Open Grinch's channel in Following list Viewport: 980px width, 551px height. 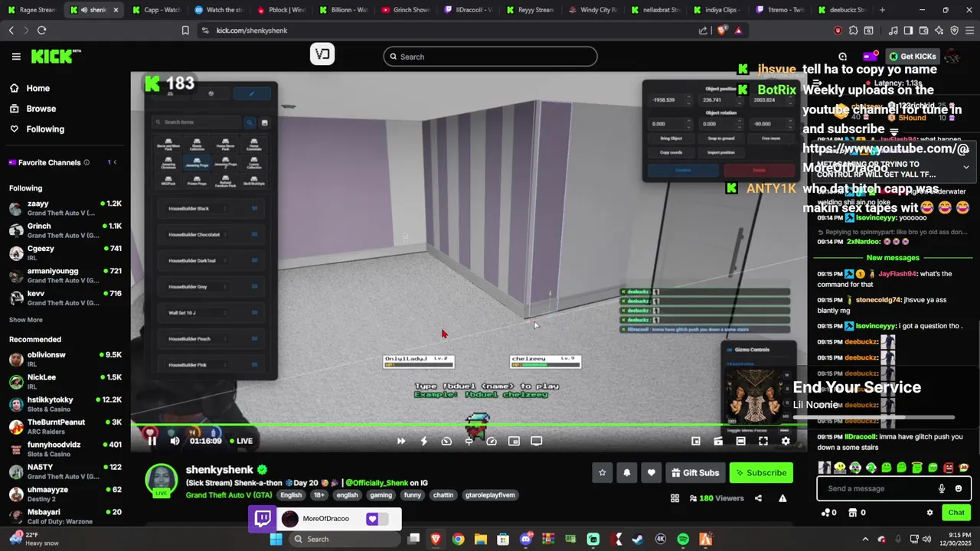click(65, 230)
